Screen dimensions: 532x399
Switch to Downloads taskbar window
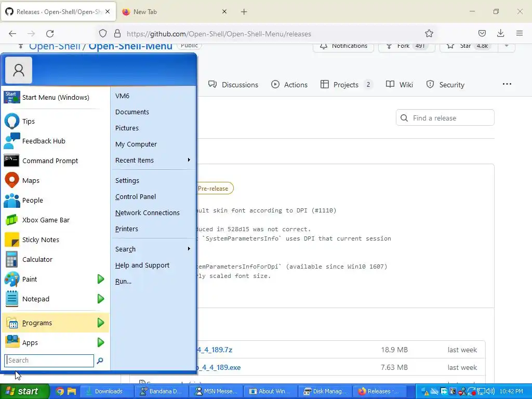[x=108, y=391]
